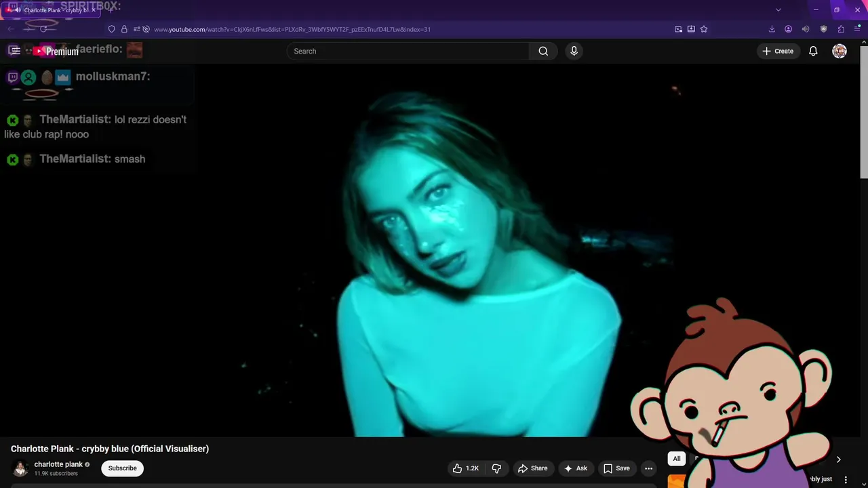Save the video to a playlist
Viewport: 868px width, 488px height.
616,468
